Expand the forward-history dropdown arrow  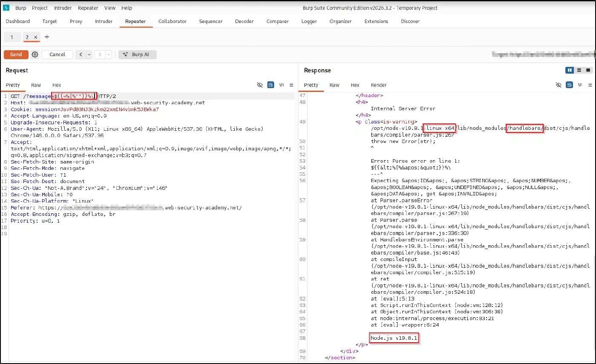tap(109, 54)
